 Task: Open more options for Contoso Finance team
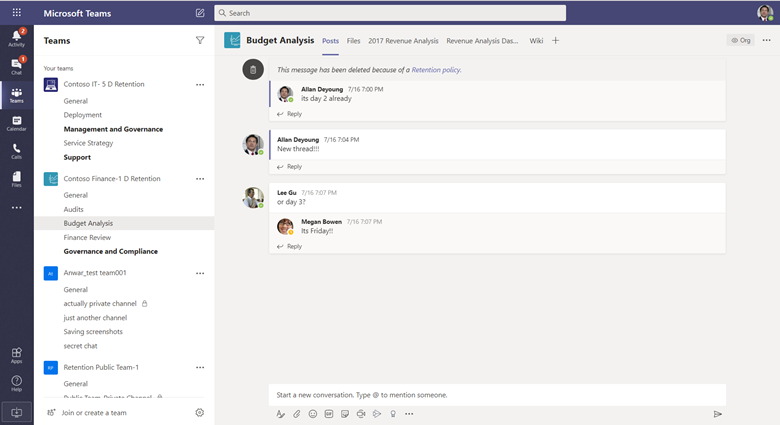pos(200,179)
